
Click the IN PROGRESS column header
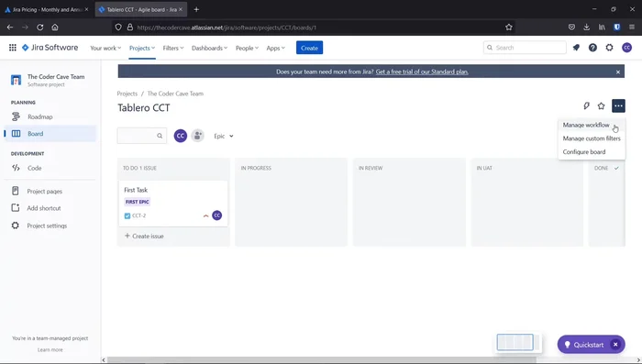click(x=256, y=168)
